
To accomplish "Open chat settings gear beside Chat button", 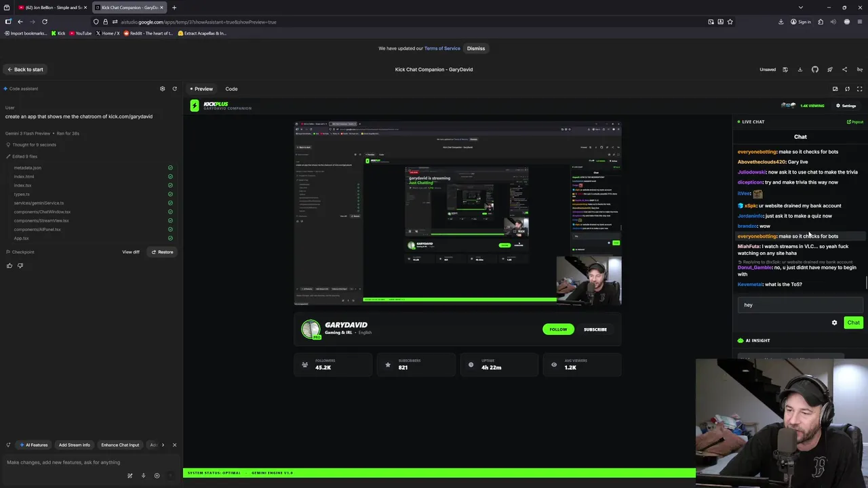I will click(834, 323).
